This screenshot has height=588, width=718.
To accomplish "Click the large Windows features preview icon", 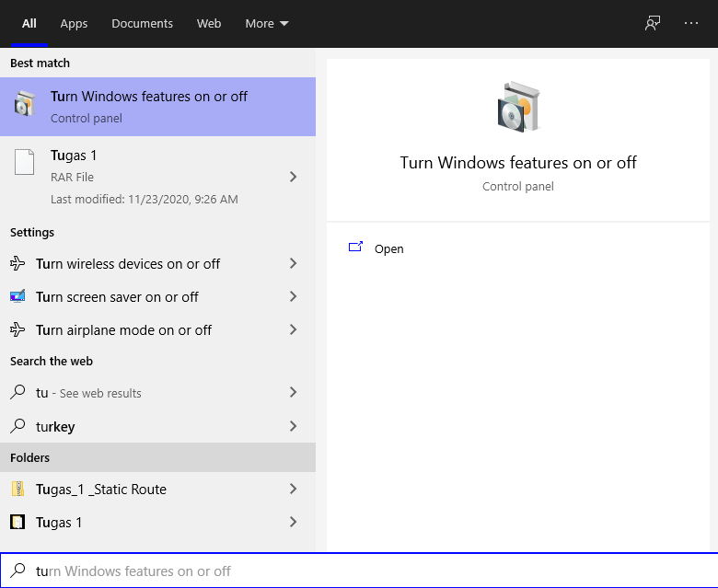I will click(x=518, y=107).
